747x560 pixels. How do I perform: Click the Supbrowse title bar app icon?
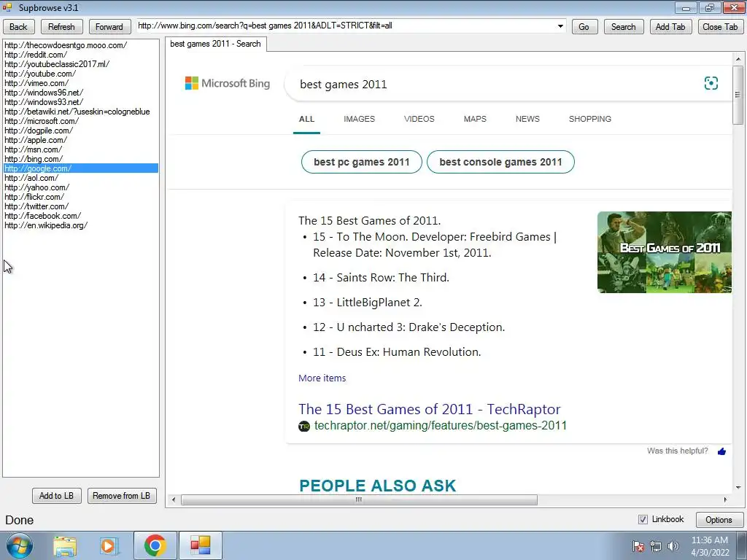pyautogui.click(x=7, y=7)
